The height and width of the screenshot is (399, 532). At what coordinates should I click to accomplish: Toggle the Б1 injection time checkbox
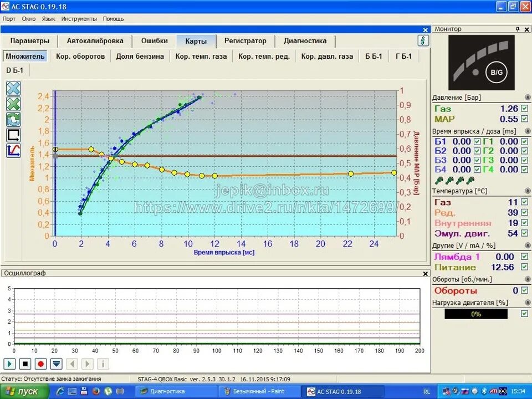click(x=477, y=141)
